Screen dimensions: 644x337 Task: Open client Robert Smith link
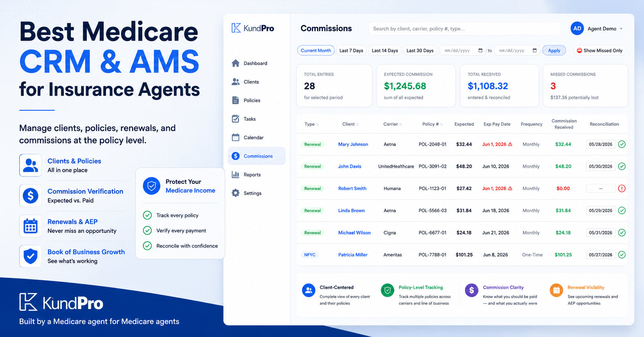(x=352, y=188)
